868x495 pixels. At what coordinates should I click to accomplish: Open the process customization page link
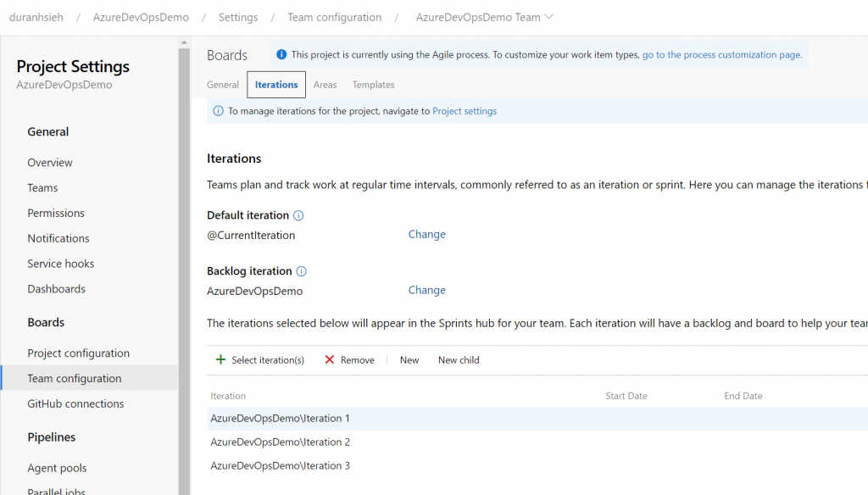pyautogui.click(x=721, y=54)
